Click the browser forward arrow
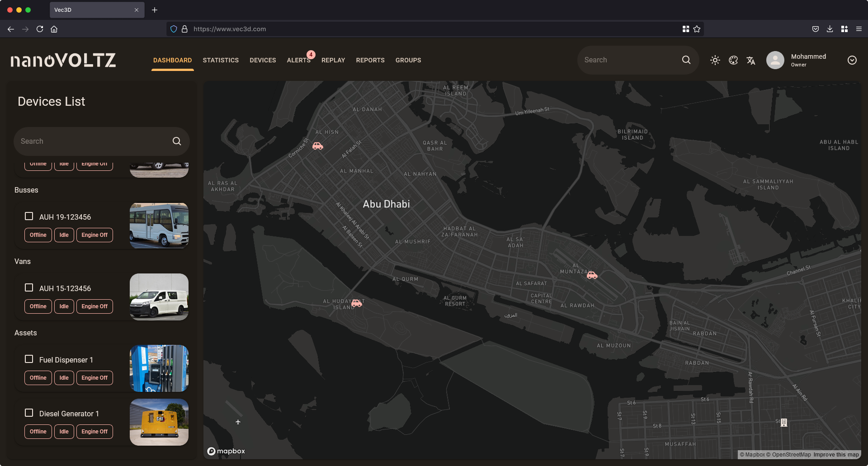Image resolution: width=868 pixels, height=466 pixels. (x=25, y=29)
